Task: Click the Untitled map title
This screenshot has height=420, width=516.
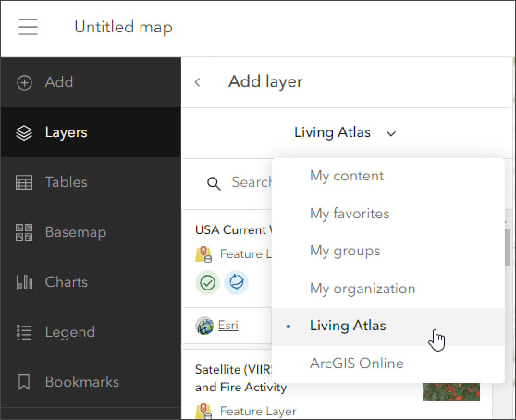Action: [x=123, y=27]
